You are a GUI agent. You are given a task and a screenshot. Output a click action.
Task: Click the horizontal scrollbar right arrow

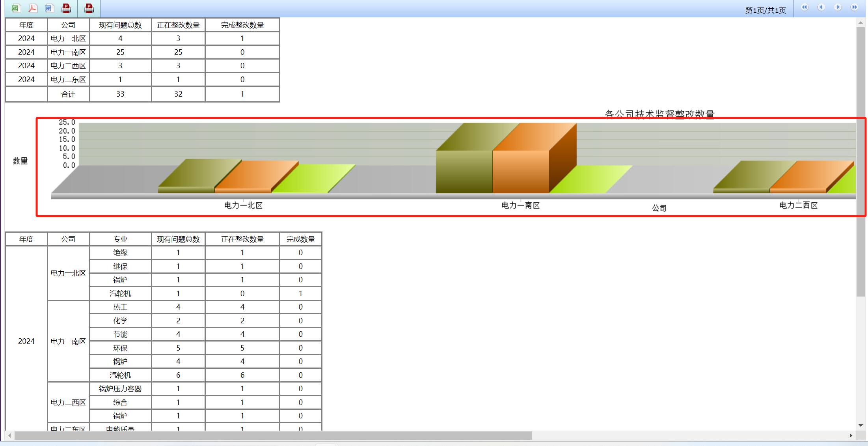(851, 436)
